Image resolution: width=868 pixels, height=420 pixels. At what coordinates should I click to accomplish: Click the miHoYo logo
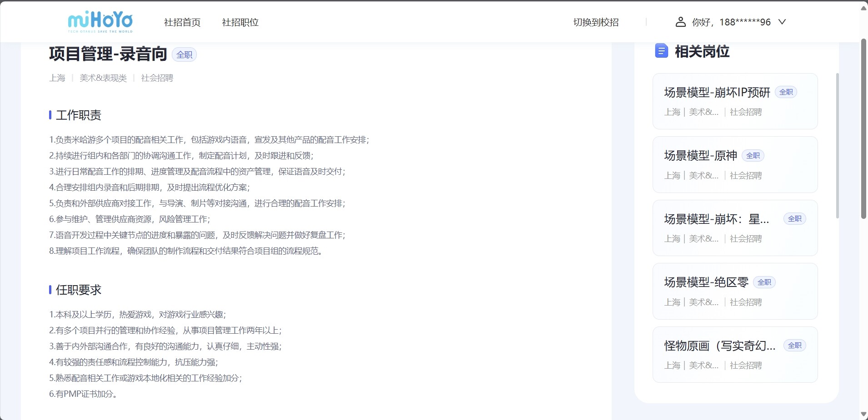tap(100, 22)
